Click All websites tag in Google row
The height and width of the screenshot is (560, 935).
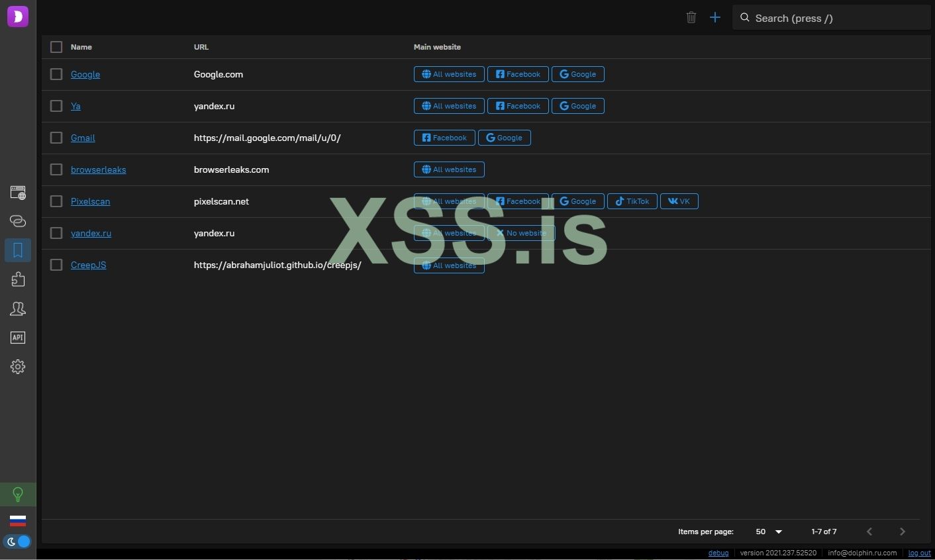(449, 74)
